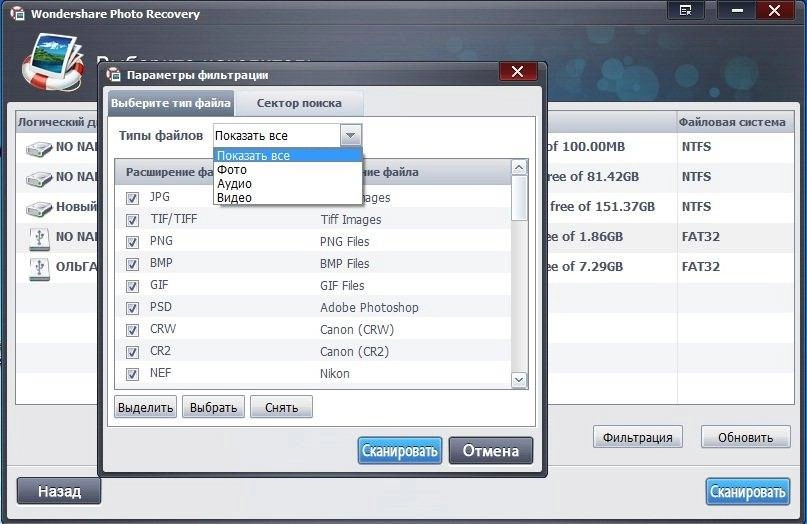Screen dimensions: 807x524
Task: Click the Canon (CR2) description
Action: point(354,352)
